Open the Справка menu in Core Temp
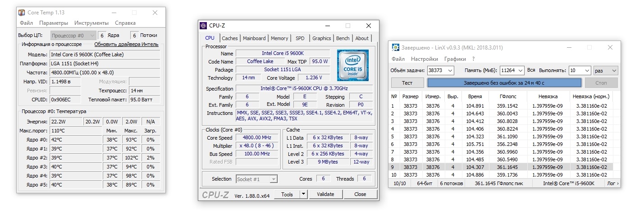644x223 pixels. coord(125,23)
